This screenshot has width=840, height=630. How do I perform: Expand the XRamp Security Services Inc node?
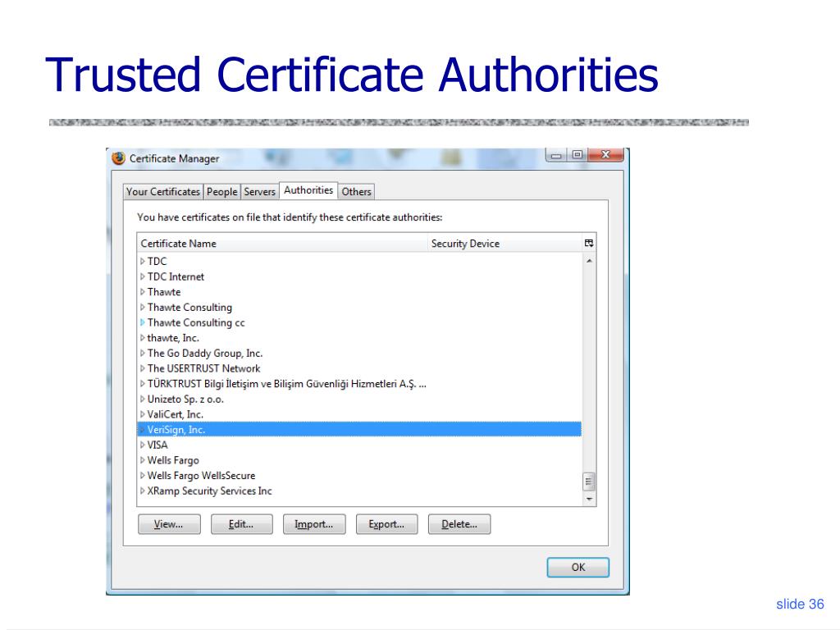click(x=143, y=491)
